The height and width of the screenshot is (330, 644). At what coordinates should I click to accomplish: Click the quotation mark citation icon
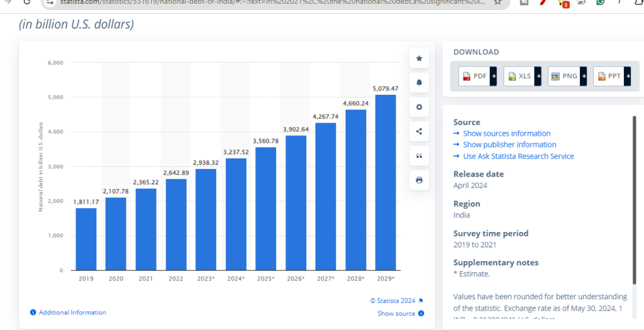pos(419,156)
